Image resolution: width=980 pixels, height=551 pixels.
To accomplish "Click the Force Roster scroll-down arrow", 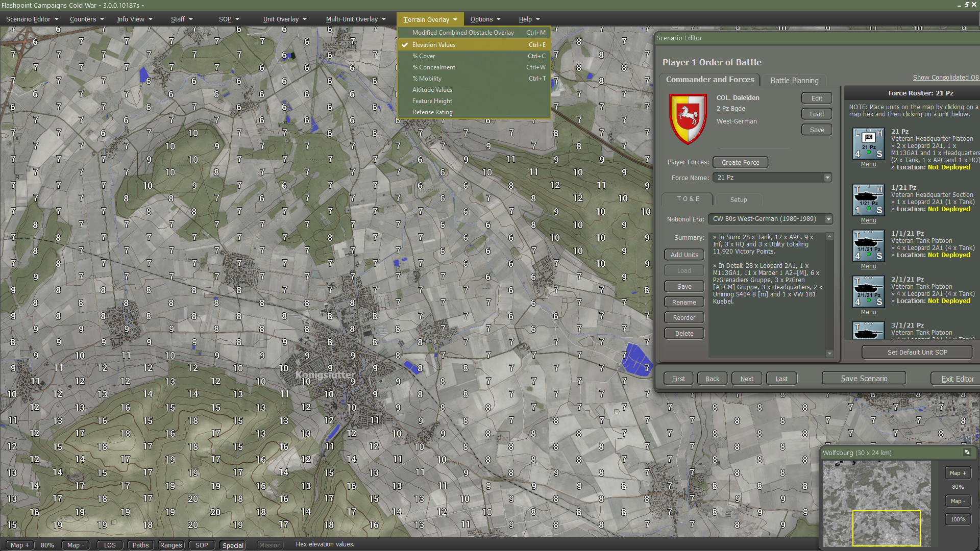I will 829,353.
